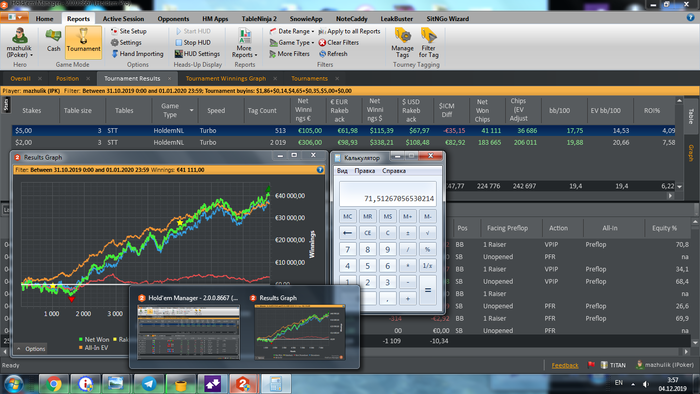Select the Tournament game mode icon
Image resolution: width=700 pixels, height=394 pixels.
click(x=83, y=42)
